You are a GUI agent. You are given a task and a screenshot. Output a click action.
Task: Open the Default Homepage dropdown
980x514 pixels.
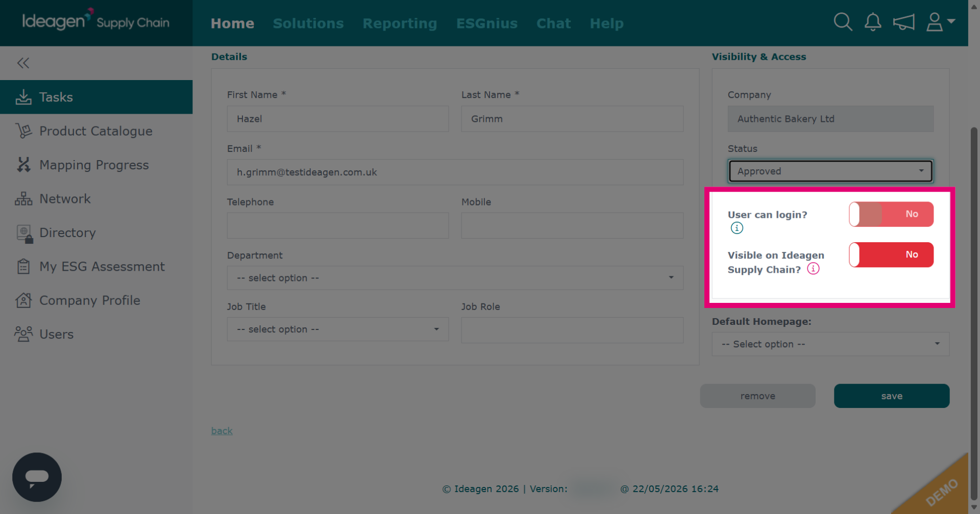[x=830, y=344]
